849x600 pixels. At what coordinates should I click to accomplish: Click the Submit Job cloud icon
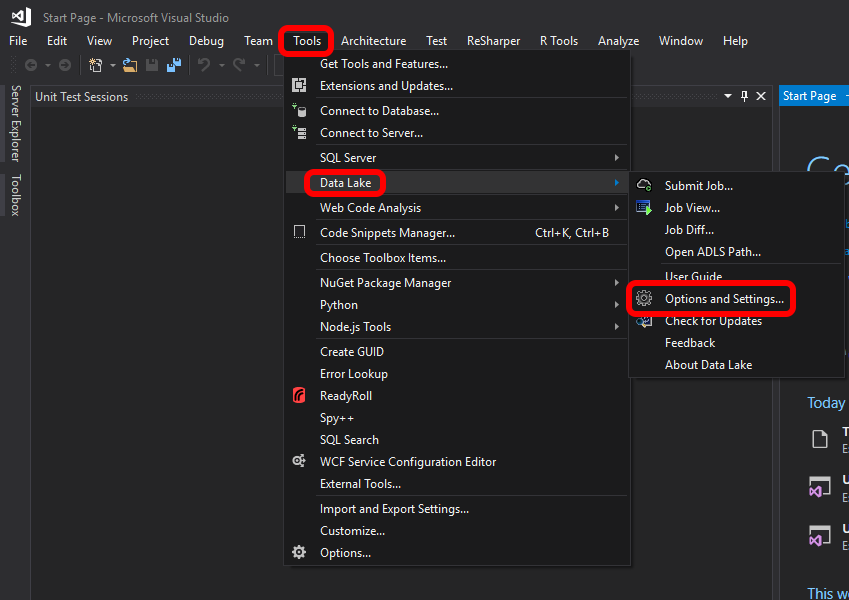click(644, 185)
